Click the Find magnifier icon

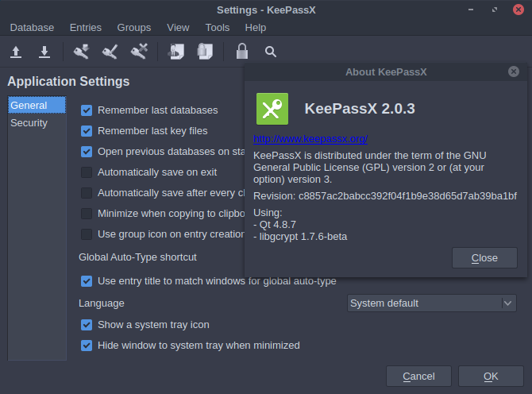[271, 52]
